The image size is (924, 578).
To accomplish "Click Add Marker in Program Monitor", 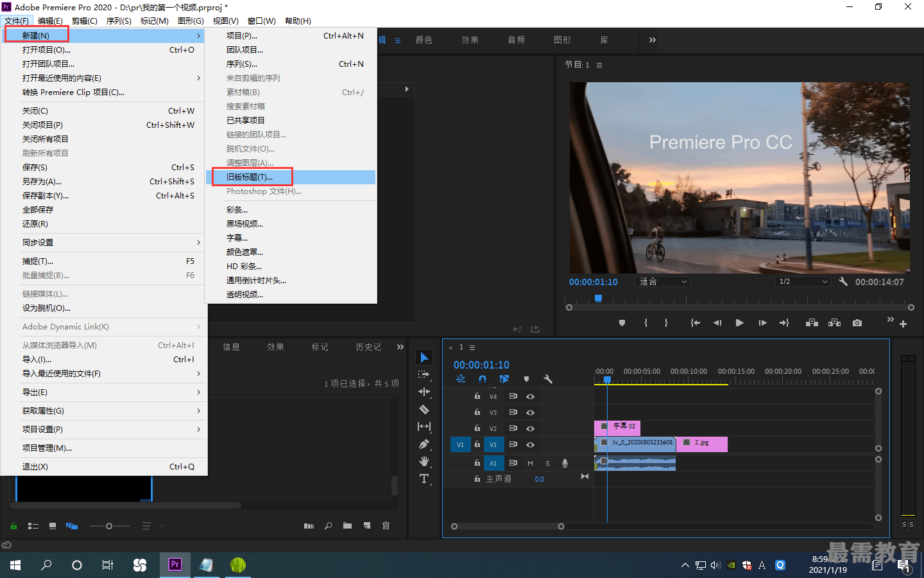I will (x=622, y=323).
